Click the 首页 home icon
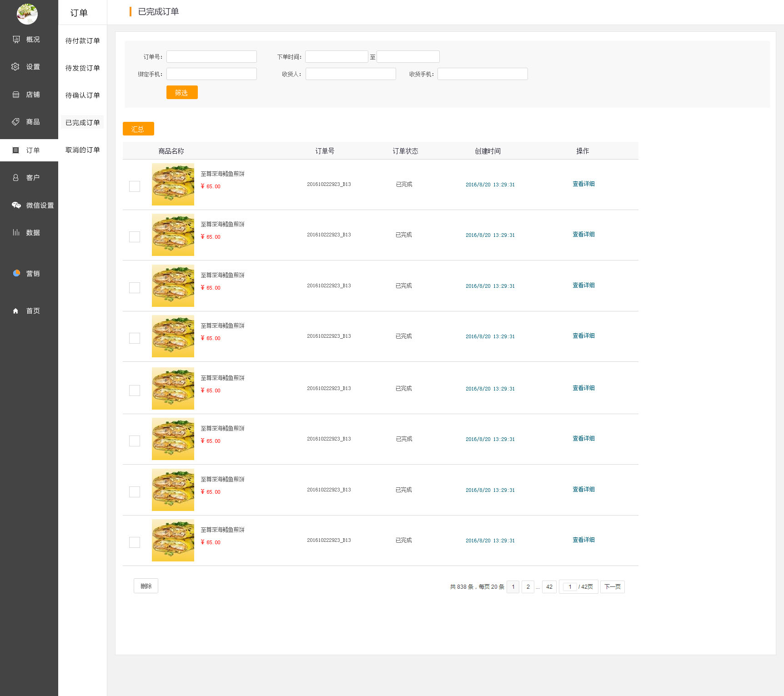This screenshot has width=784, height=696. click(15, 311)
